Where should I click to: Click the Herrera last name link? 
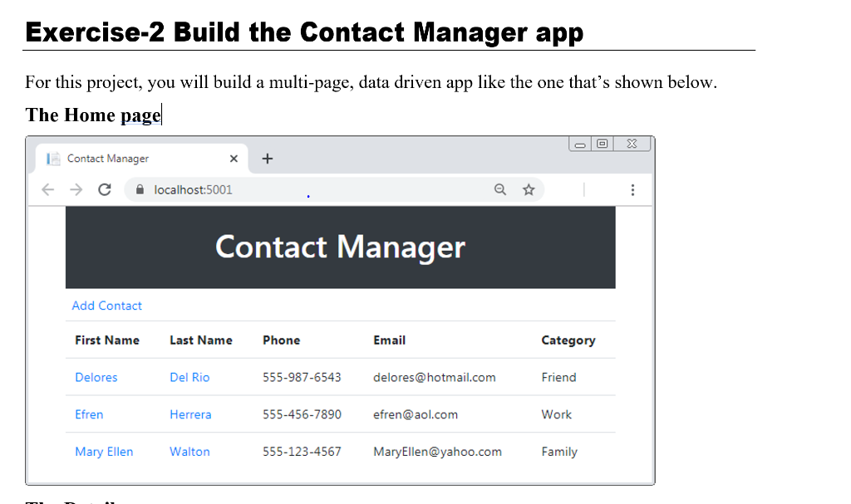click(191, 414)
